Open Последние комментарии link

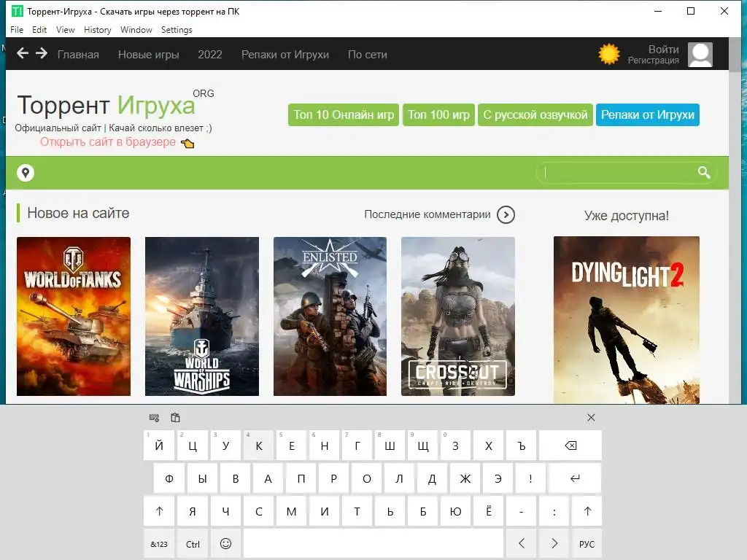[427, 214]
